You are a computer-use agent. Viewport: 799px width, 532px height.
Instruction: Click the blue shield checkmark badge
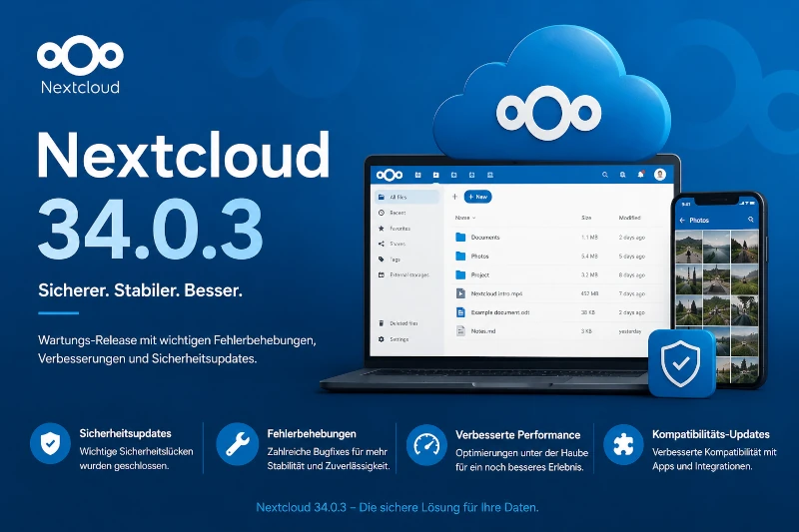click(681, 363)
